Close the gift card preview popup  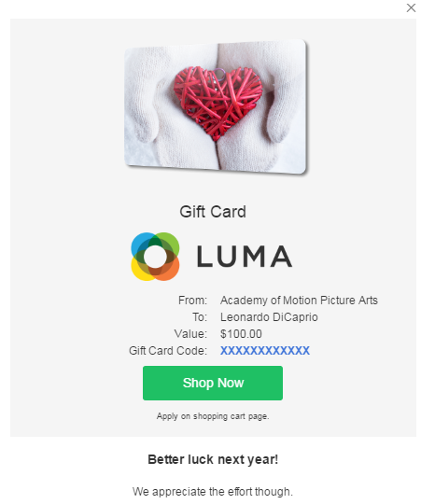pyautogui.click(x=411, y=7)
